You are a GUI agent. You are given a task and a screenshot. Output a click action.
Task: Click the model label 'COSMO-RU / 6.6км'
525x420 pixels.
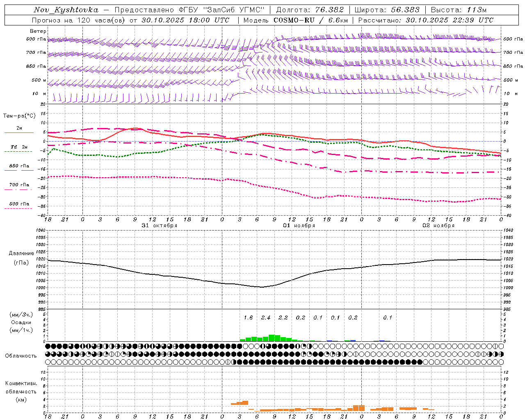(310, 20)
